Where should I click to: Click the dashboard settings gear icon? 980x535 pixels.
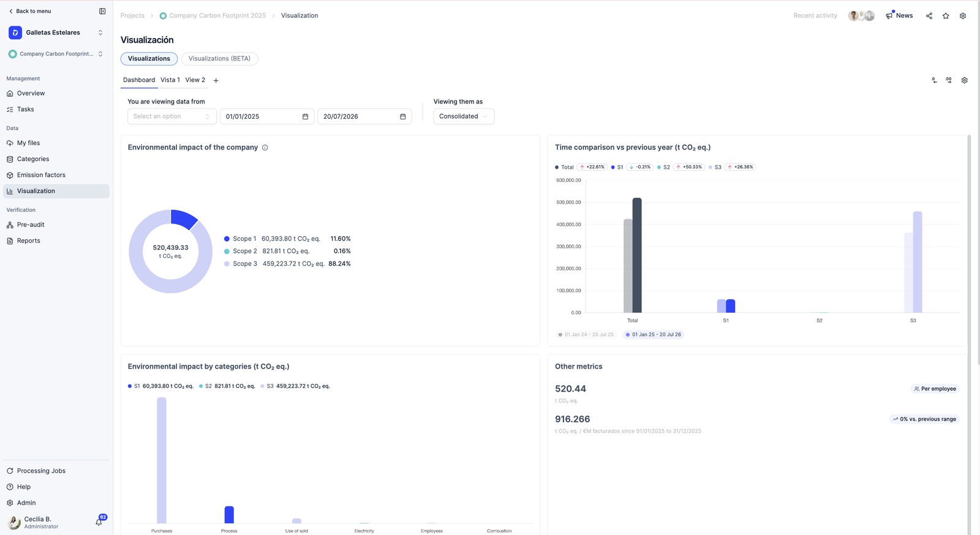point(965,80)
